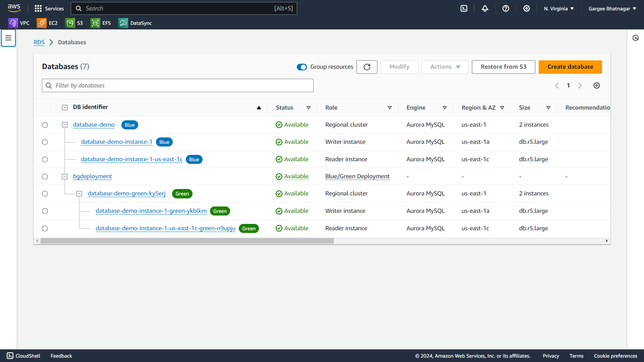Open the side navigation hamburger menu

[x=8, y=38]
